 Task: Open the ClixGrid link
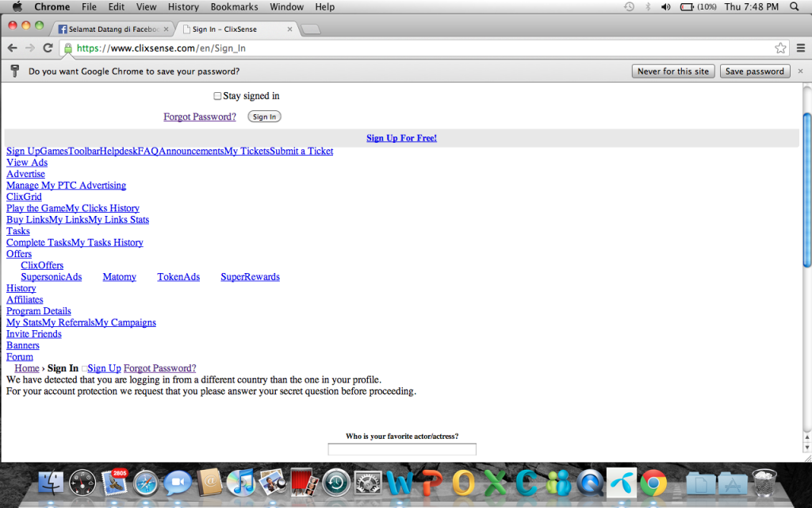pos(24,197)
